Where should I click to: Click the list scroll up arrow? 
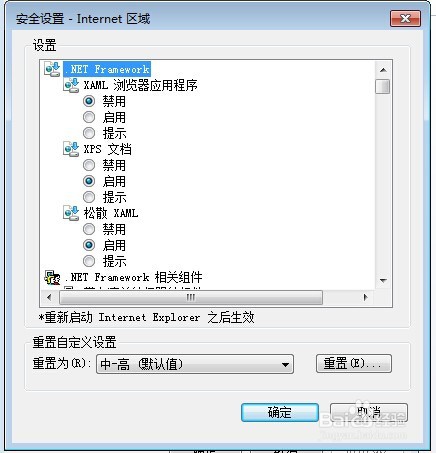(x=383, y=70)
